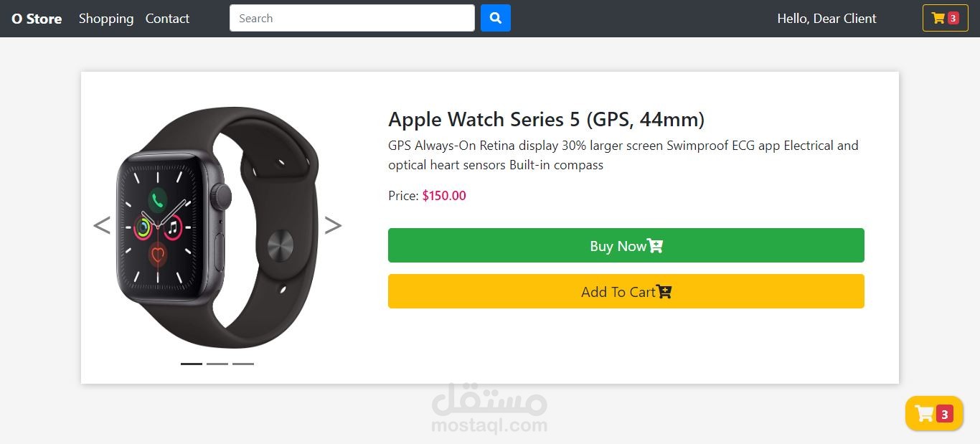
Task: Open the Contact menu item
Action: (x=167, y=19)
